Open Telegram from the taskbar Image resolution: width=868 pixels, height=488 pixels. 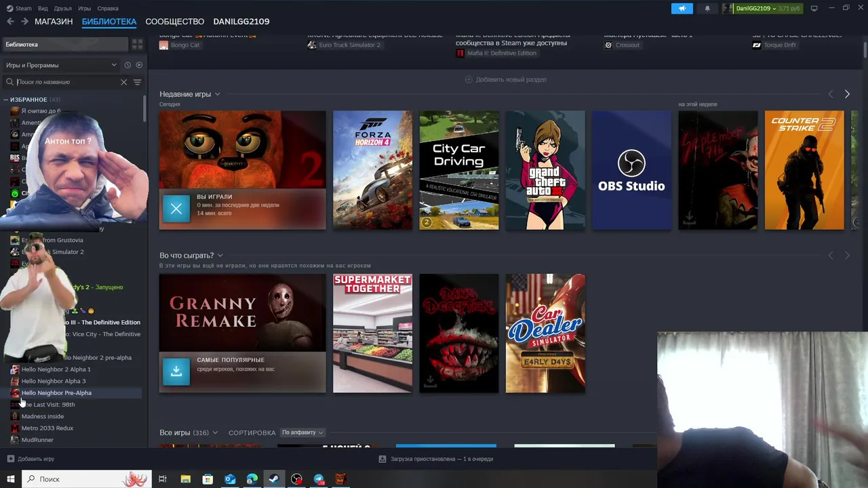tap(319, 479)
